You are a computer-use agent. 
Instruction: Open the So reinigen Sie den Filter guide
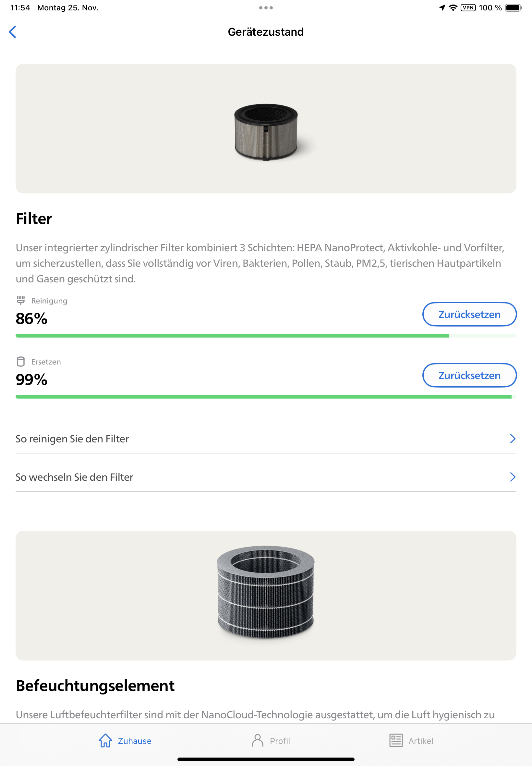(x=72, y=439)
